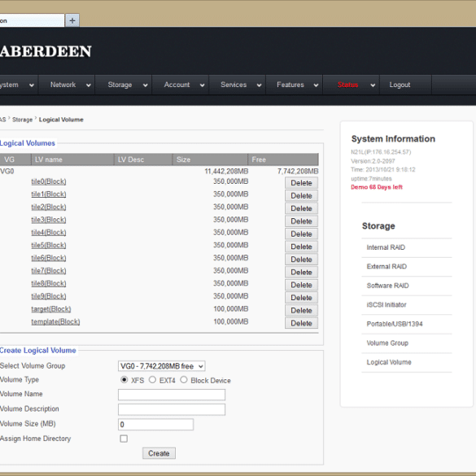Open the target(Block) volume link

point(51,309)
